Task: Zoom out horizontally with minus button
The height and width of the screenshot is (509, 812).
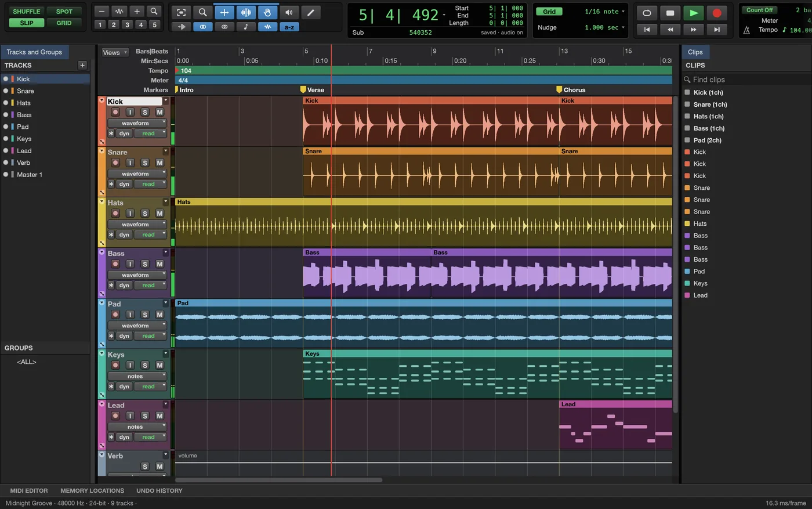Action: [101, 11]
